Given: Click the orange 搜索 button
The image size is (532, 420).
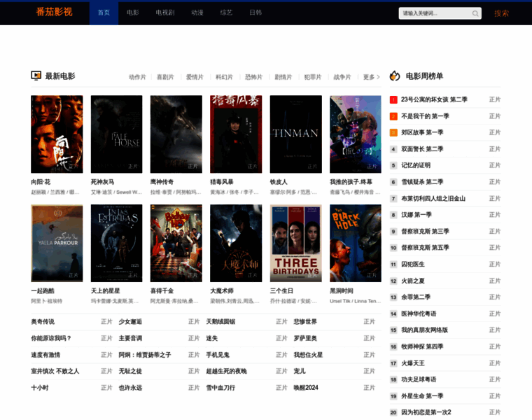Looking at the screenshot, I should pos(501,13).
